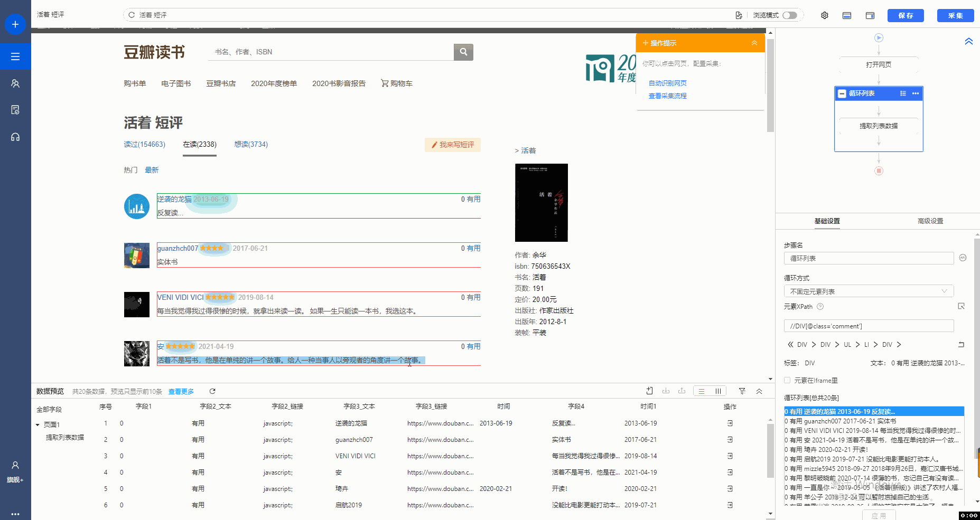Click the 采集 collect button
This screenshot has height=520, width=980.
pos(955,15)
